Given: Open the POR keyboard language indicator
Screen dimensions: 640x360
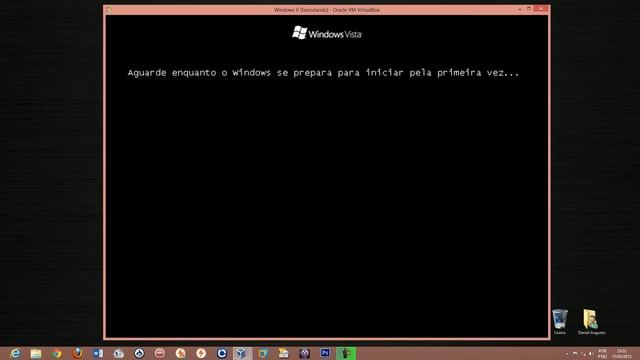Looking at the screenshot, I should tap(602, 353).
